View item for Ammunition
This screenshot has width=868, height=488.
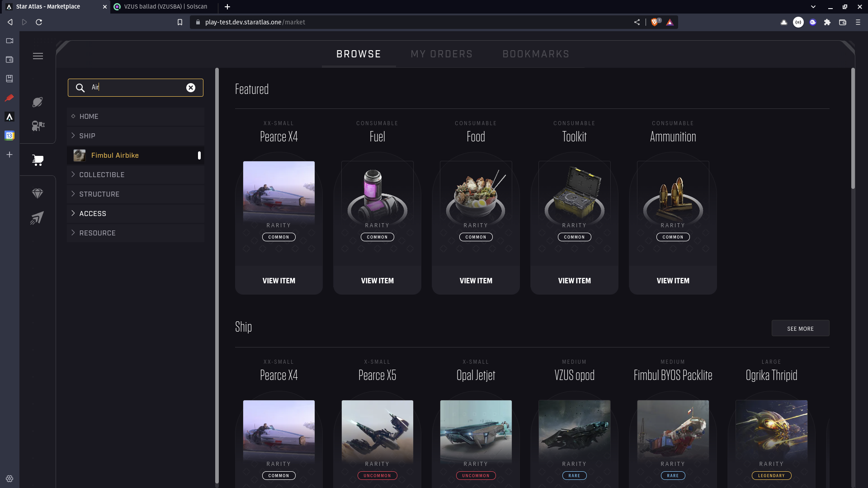(673, 281)
